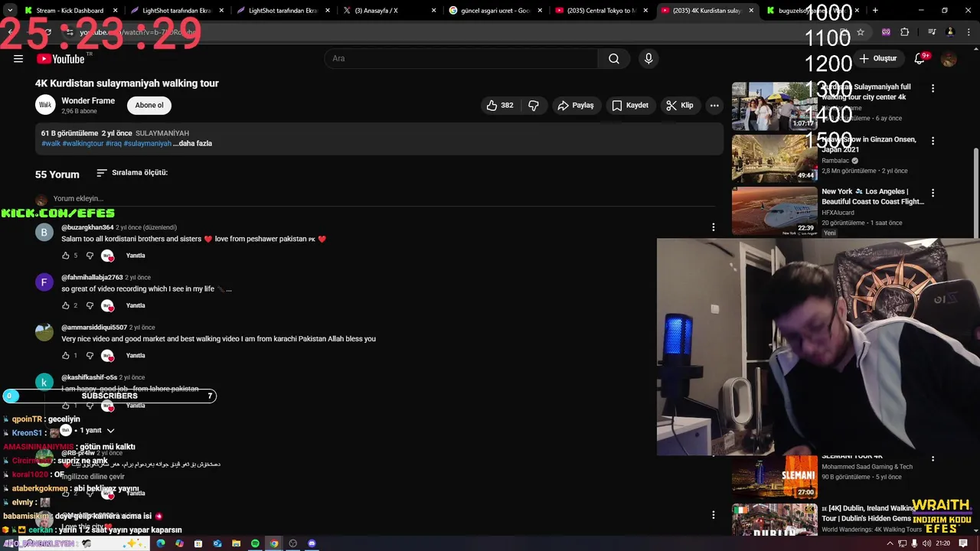
Task: Switch to the first LightShot tab
Action: (x=176, y=11)
